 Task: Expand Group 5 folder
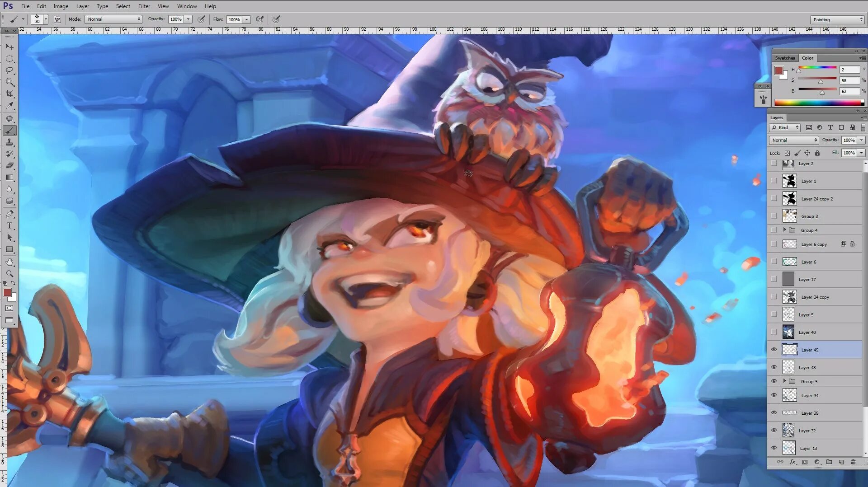tap(785, 381)
